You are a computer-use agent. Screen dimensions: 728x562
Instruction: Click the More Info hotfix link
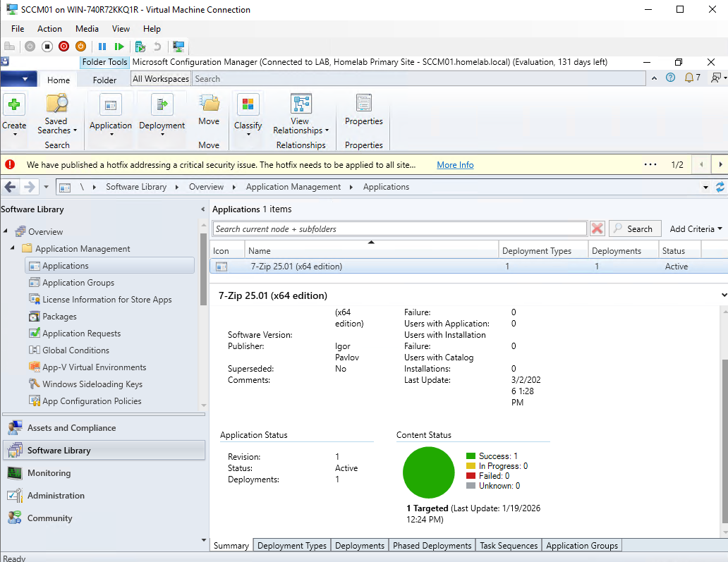click(x=454, y=164)
